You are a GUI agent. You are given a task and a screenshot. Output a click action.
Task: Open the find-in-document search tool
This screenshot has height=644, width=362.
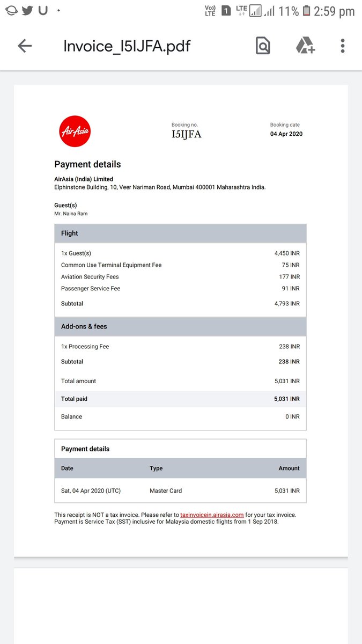(x=262, y=46)
